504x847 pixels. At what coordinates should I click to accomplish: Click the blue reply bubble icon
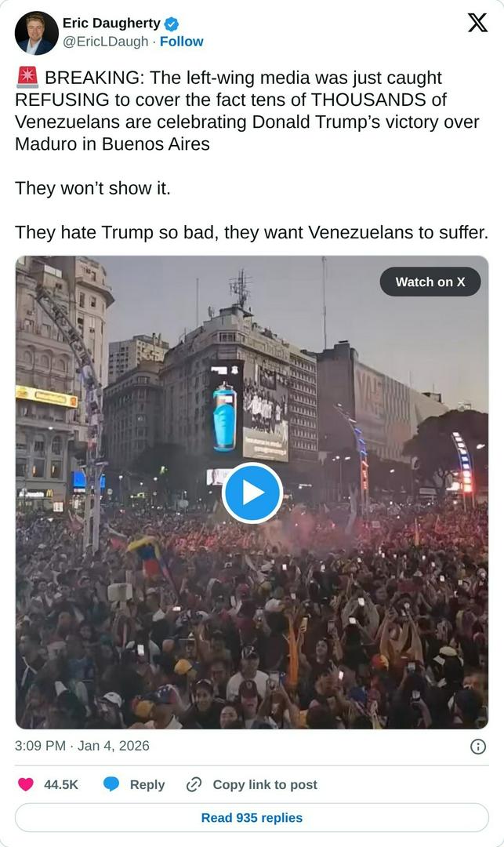111,784
